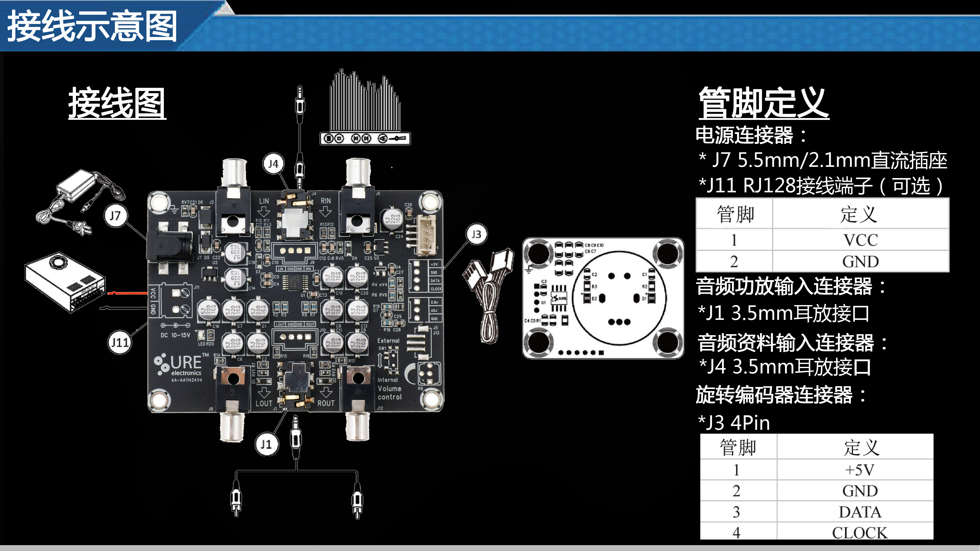Screen dimensions: 980x551
Task: Click the 接线图 underlined heading
Action: click(x=117, y=103)
